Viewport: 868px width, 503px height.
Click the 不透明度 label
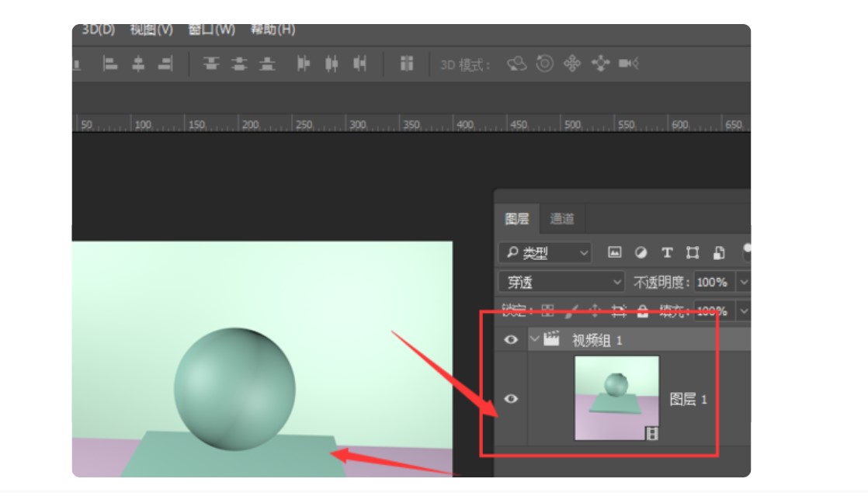click(661, 283)
